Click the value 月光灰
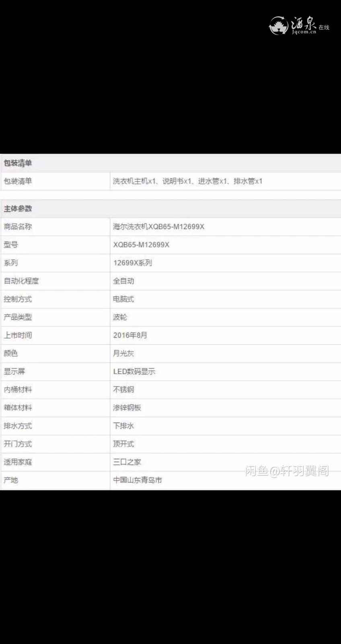This screenshot has height=644, width=341. 123,353
